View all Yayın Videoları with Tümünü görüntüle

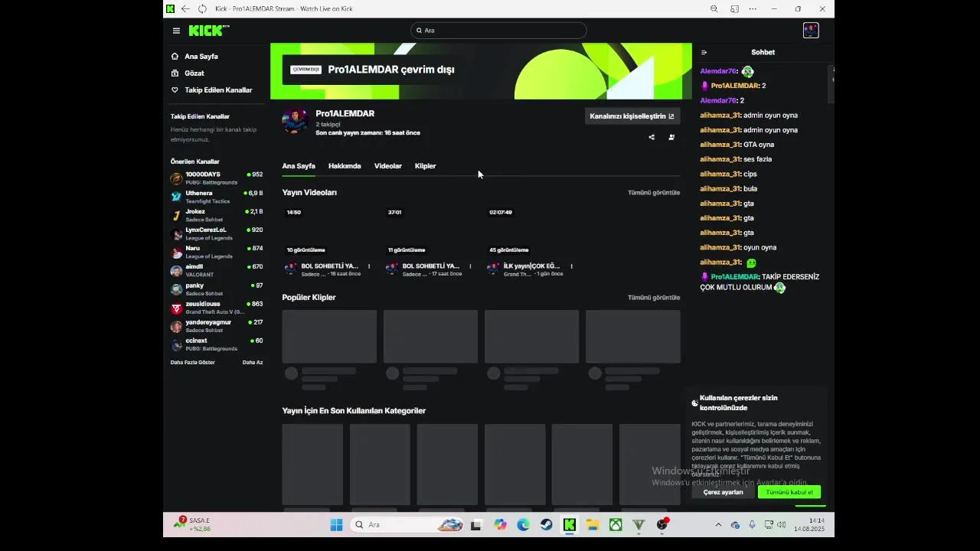654,193
